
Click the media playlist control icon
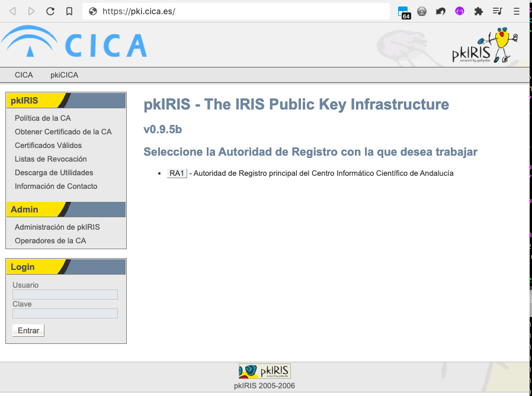498,11
